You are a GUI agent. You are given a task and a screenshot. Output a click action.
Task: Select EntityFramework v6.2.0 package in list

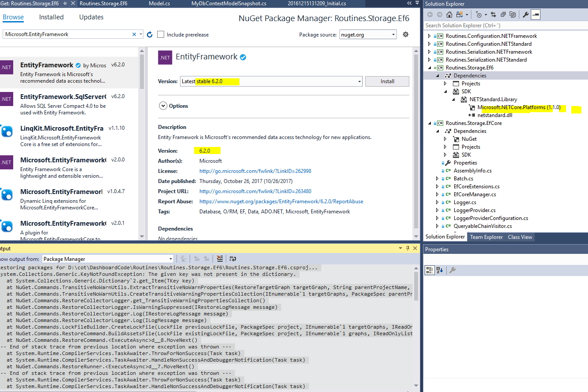[x=69, y=73]
